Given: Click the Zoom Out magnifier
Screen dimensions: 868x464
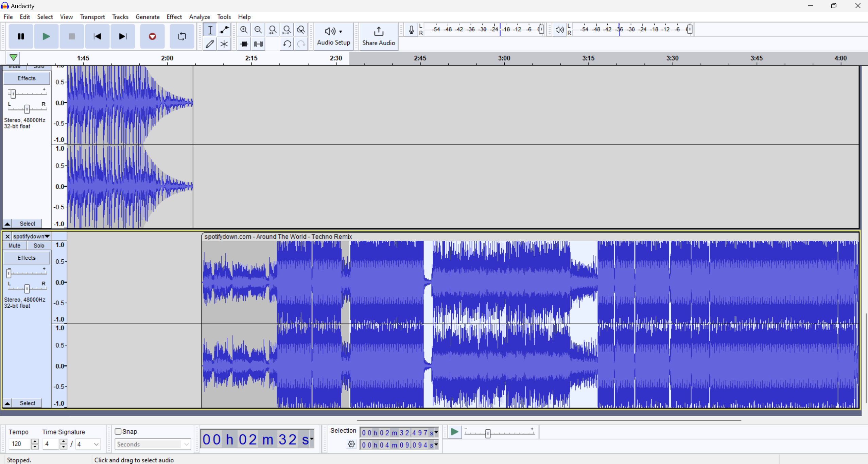Looking at the screenshot, I should click(258, 30).
